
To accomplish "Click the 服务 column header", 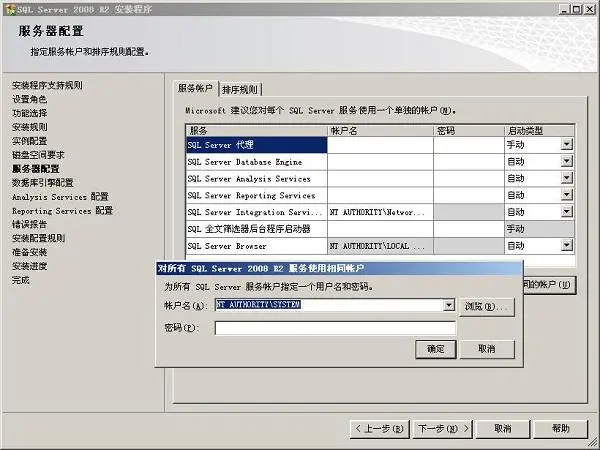I will pyautogui.click(x=256, y=131).
